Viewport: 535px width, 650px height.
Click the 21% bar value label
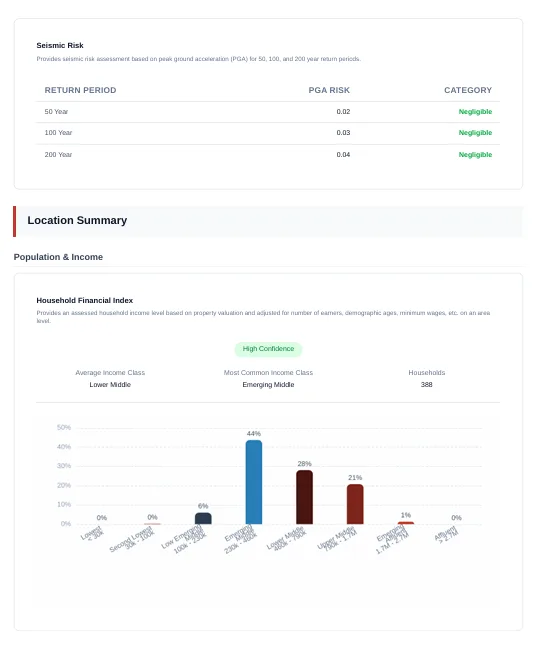pos(355,478)
